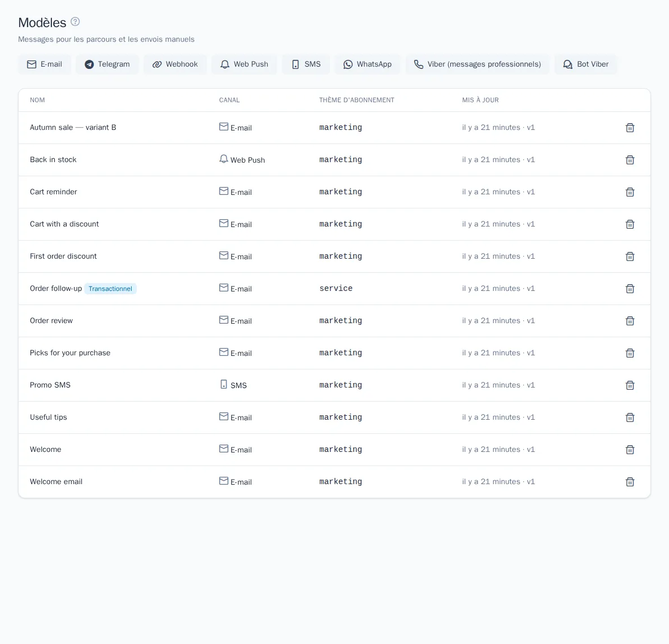Delete the Autumn sale — variant B template
Viewport: 669px width, 644px height.
(630, 128)
